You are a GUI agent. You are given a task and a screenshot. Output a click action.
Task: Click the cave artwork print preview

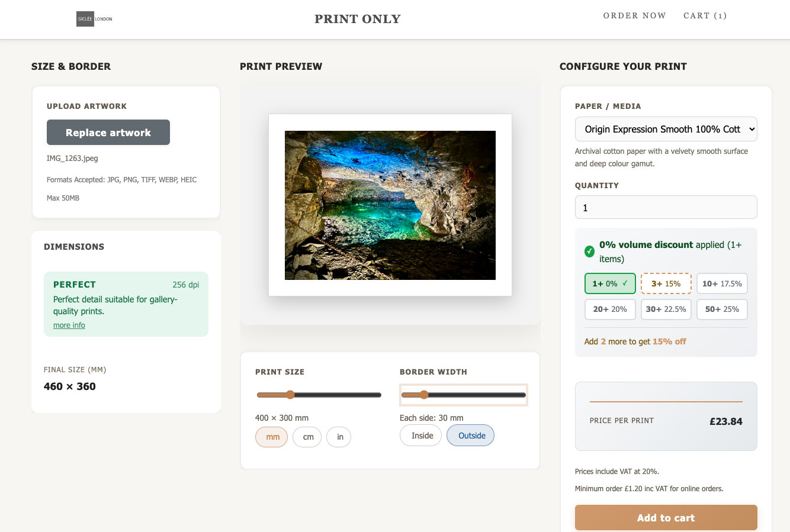[x=390, y=205]
